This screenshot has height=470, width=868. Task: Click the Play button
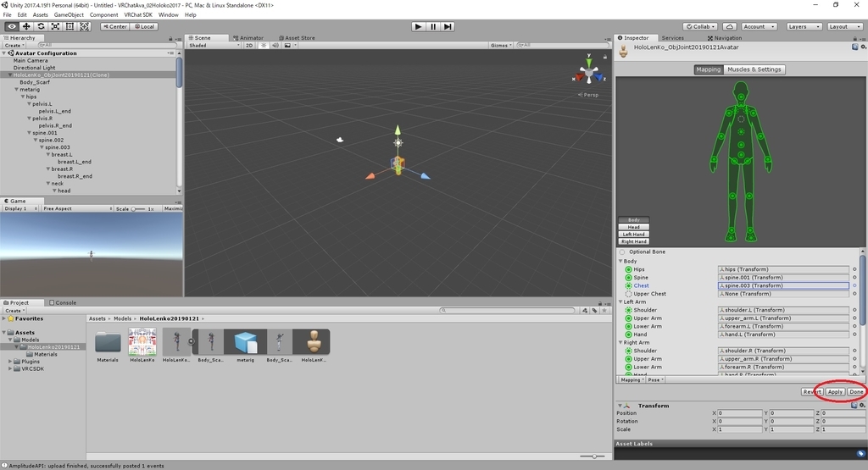click(419, 26)
